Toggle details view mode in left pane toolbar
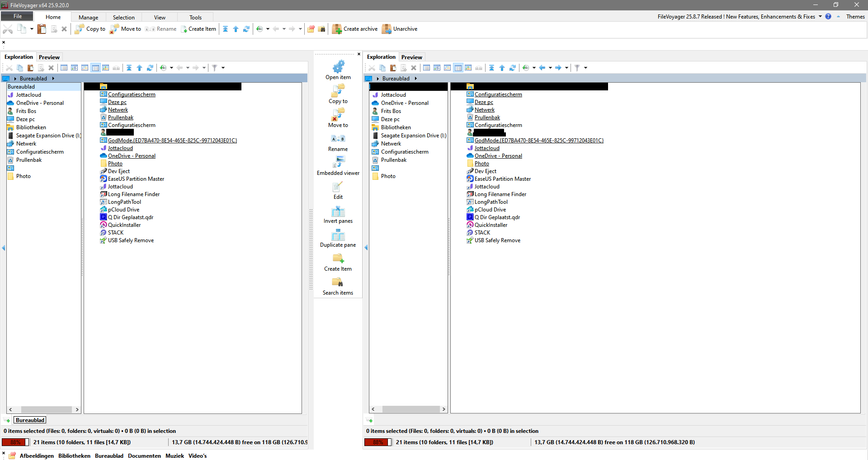868x460 pixels. pos(95,68)
